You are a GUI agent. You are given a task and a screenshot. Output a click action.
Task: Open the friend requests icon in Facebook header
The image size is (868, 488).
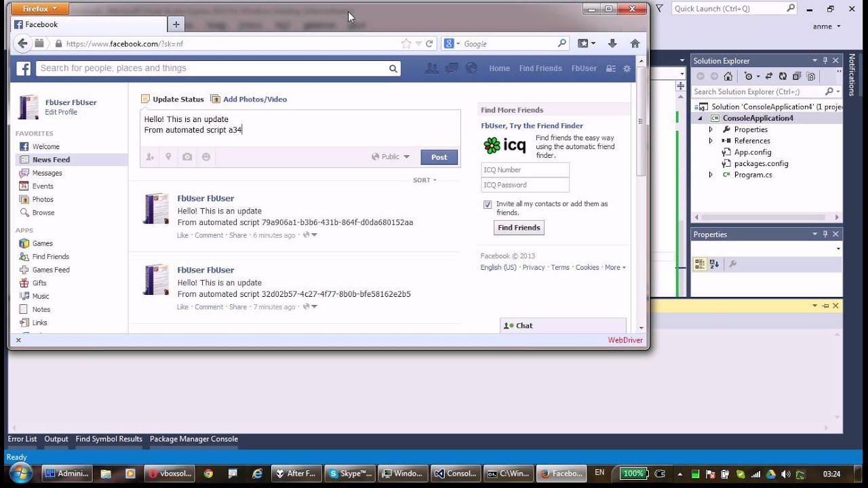click(x=431, y=68)
